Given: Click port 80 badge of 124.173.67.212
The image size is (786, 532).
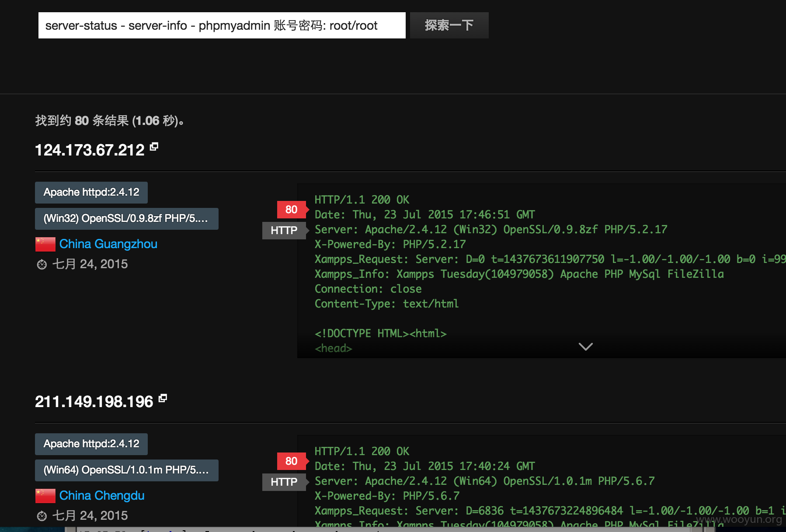Looking at the screenshot, I should (x=292, y=210).
